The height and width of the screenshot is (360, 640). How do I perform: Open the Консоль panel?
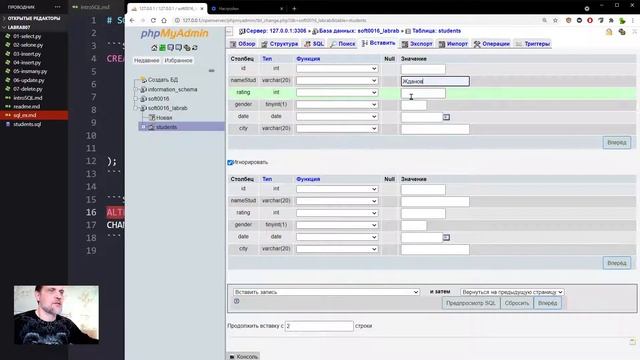pyautogui.click(x=243, y=356)
